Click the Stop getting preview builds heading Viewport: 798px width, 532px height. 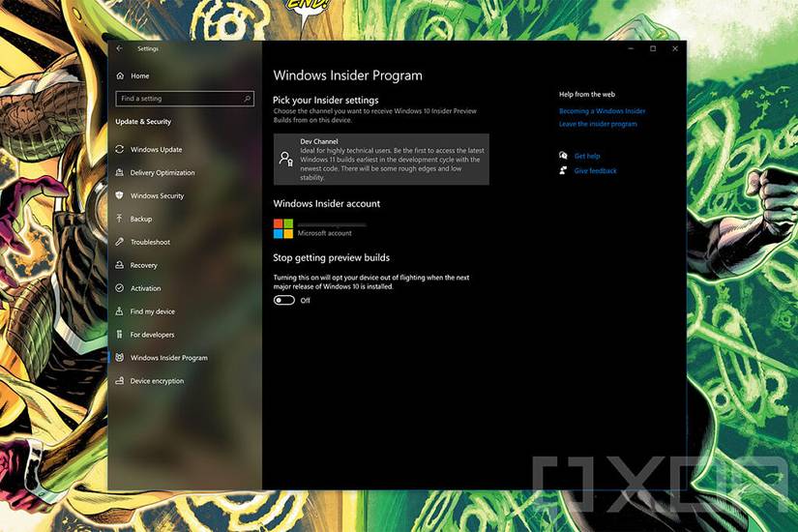point(332,257)
